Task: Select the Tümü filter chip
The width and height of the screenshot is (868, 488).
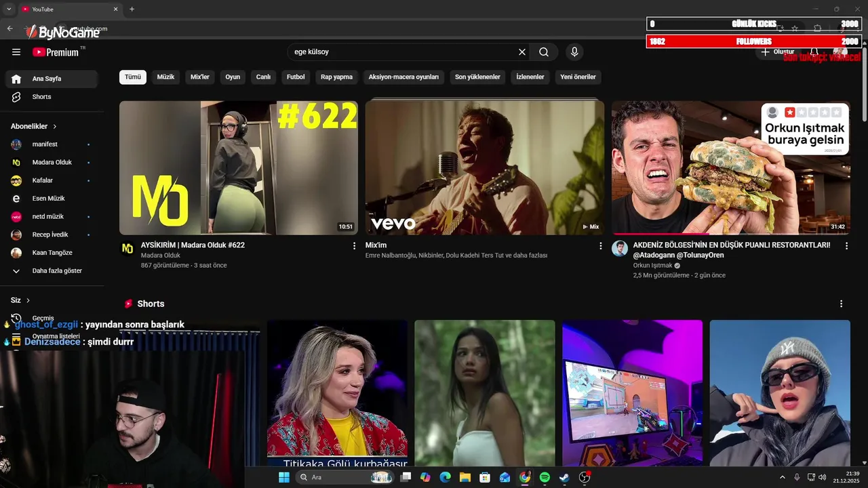Action: (x=133, y=77)
